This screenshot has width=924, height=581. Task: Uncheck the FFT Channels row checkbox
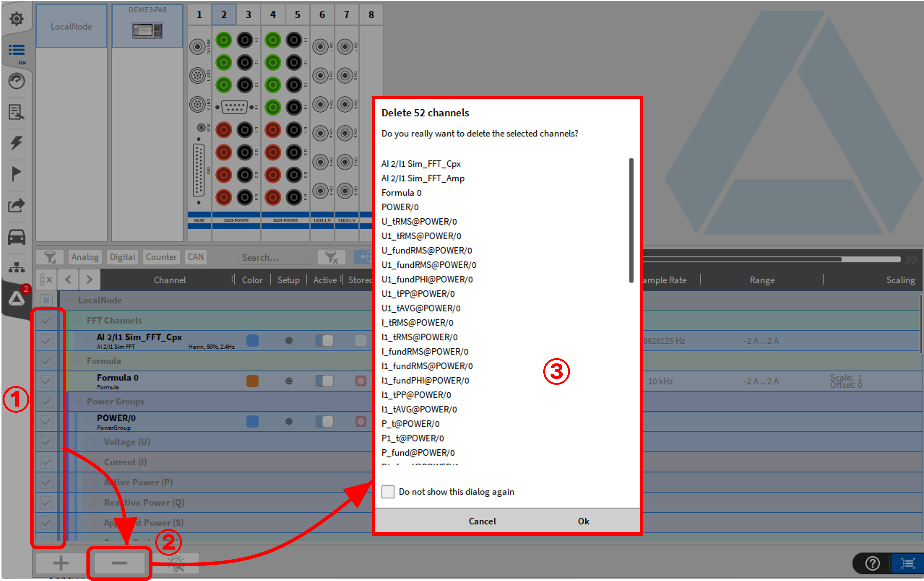point(46,320)
